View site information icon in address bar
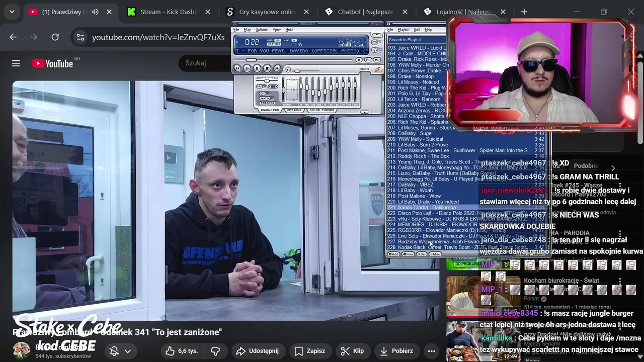 click(x=80, y=37)
